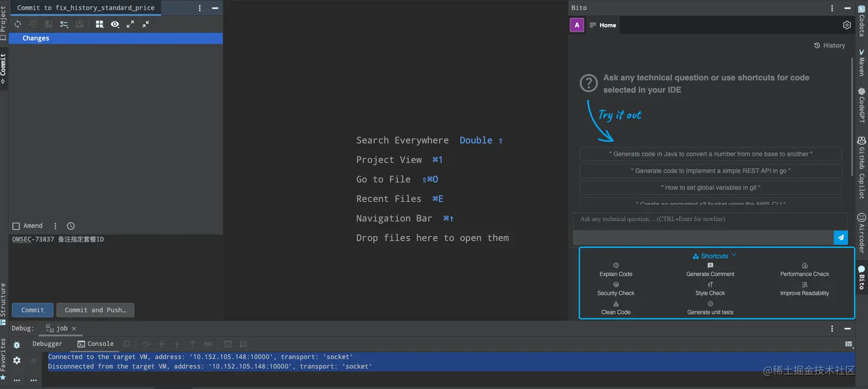
Task: Click the Step Over icon
Action: pos(146,344)
